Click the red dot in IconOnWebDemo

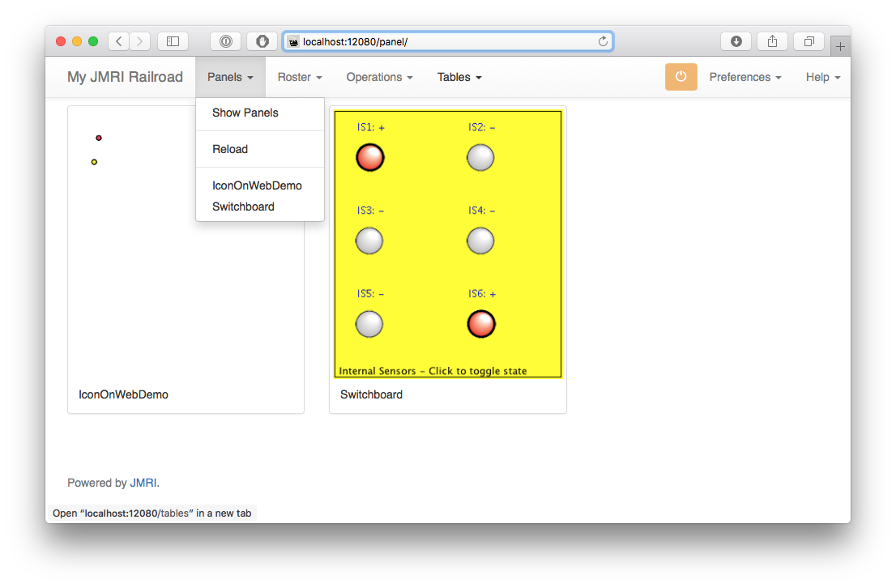pyautogui.click(x=99, y=138)
